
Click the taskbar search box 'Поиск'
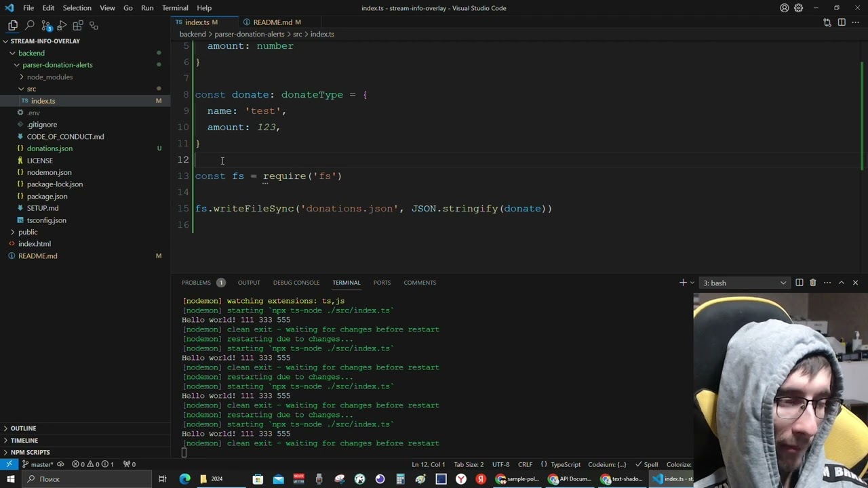point(86,479)
